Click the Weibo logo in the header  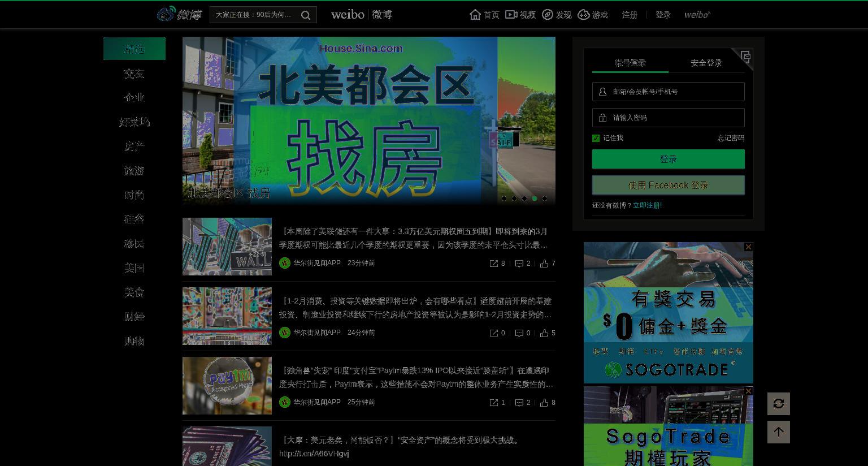(x=179, y=14)
